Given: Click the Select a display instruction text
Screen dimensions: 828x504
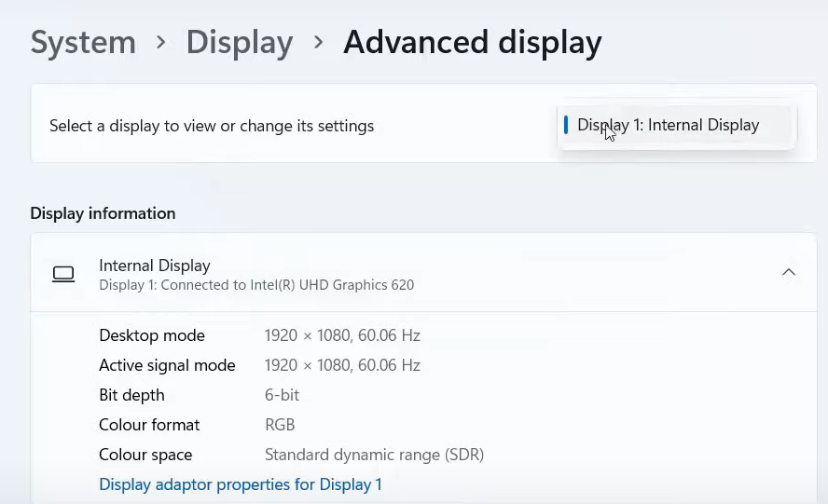Looking at the screenshot, I should tap(212, 126).
